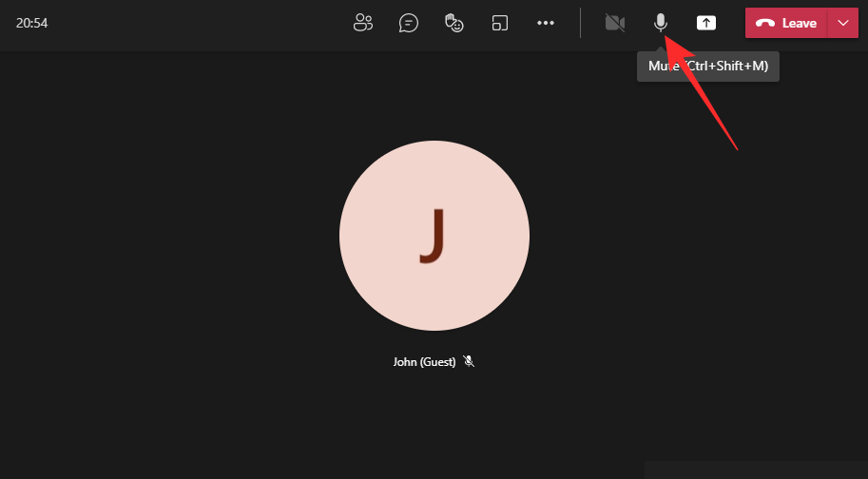Click muted mic icon beside John (Guest)
Image resolution: width=868 pixels, height=479 pixels.
[469, 362]
